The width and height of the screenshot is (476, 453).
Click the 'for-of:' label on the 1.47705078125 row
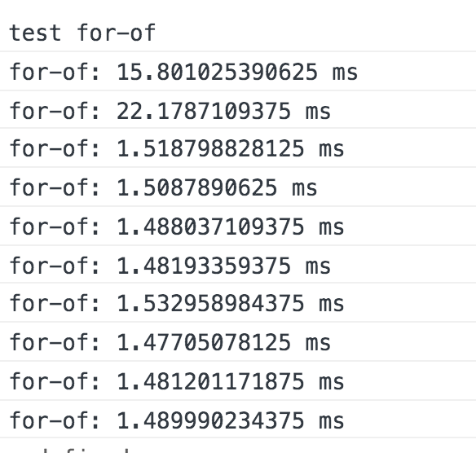coord(55,342)
